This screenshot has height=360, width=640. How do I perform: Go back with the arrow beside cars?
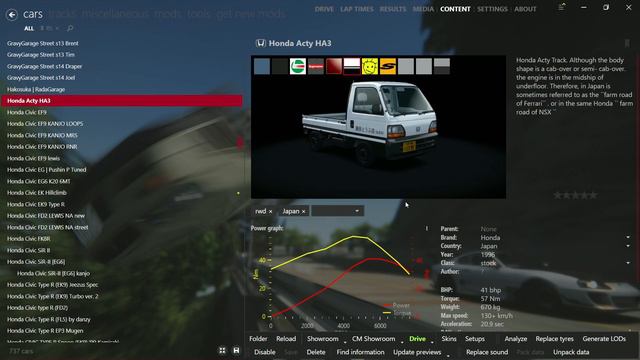[x=12, y=15]
